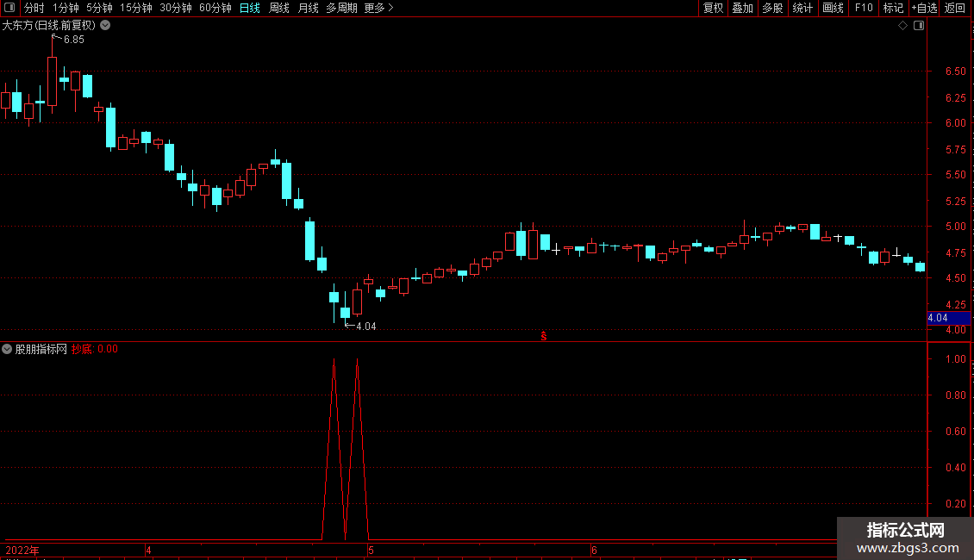Click the 6.85 high price label
This screenshot has width=974, height=560.
pos(74,40)
